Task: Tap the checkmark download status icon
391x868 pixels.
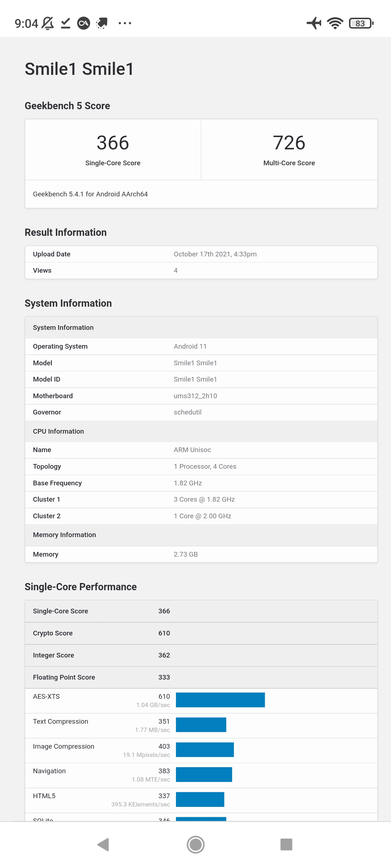Action: (66, 23)
